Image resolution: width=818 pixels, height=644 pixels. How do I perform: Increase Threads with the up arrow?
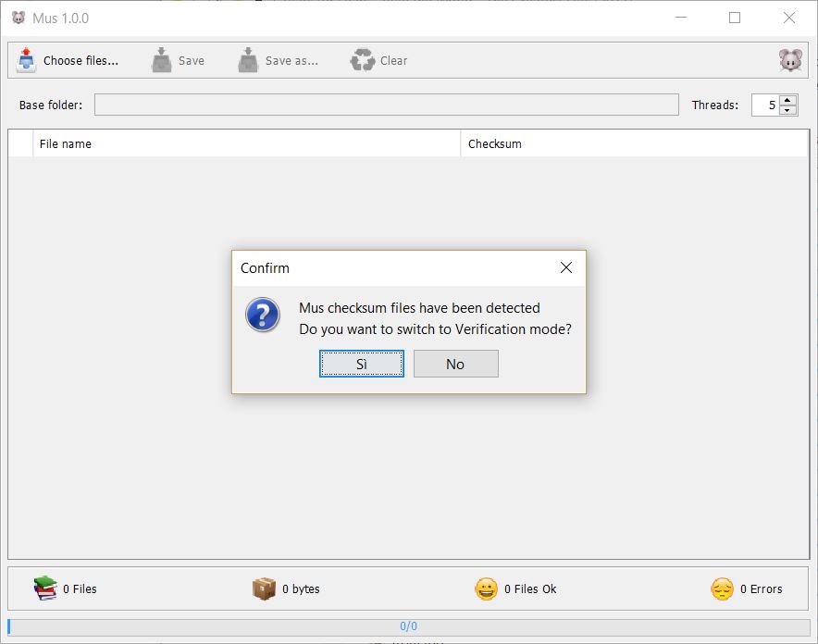point(787,100)
